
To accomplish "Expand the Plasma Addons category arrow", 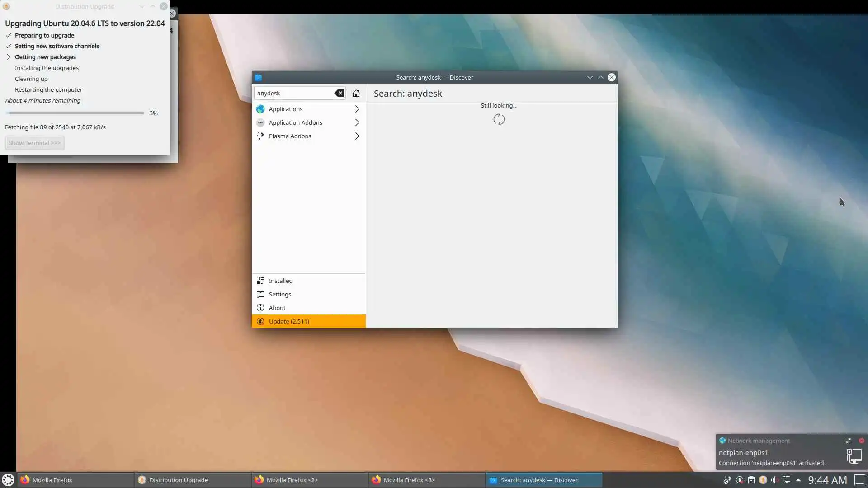I will [x=357, y=136].
